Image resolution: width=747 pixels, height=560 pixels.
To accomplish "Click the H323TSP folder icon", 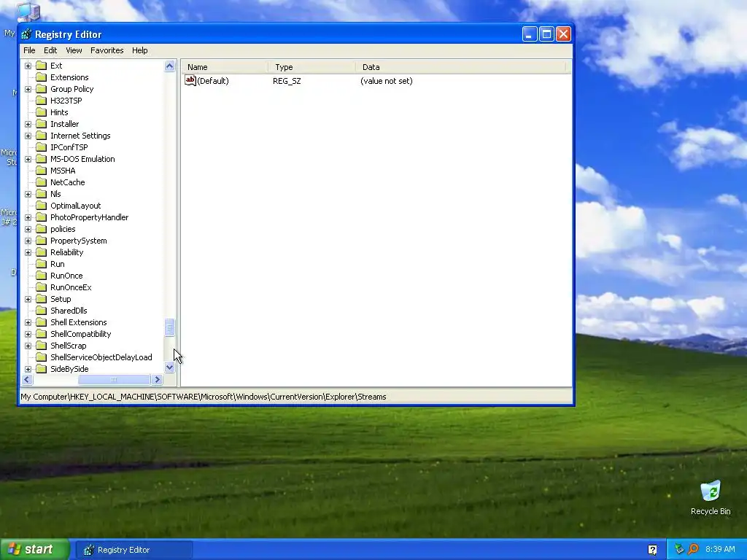I will tap(42, 101).
